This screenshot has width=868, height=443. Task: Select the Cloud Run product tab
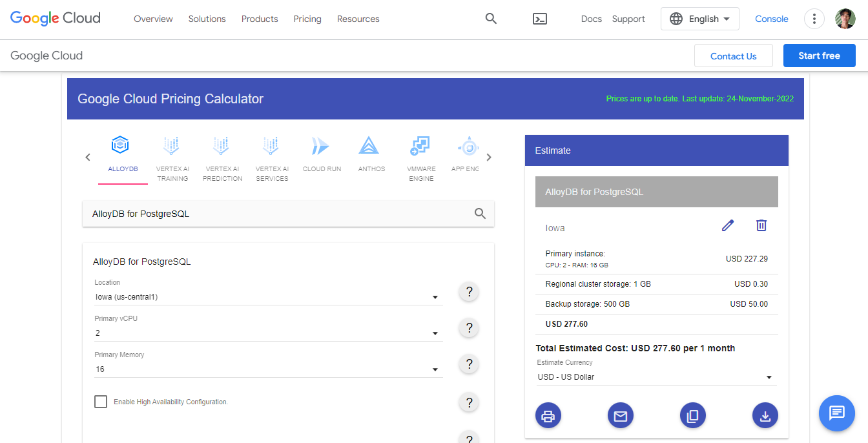pos(322,154)
